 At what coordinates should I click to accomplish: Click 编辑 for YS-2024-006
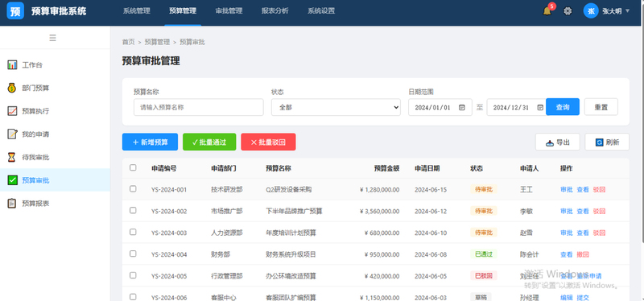tap(567, 298)
